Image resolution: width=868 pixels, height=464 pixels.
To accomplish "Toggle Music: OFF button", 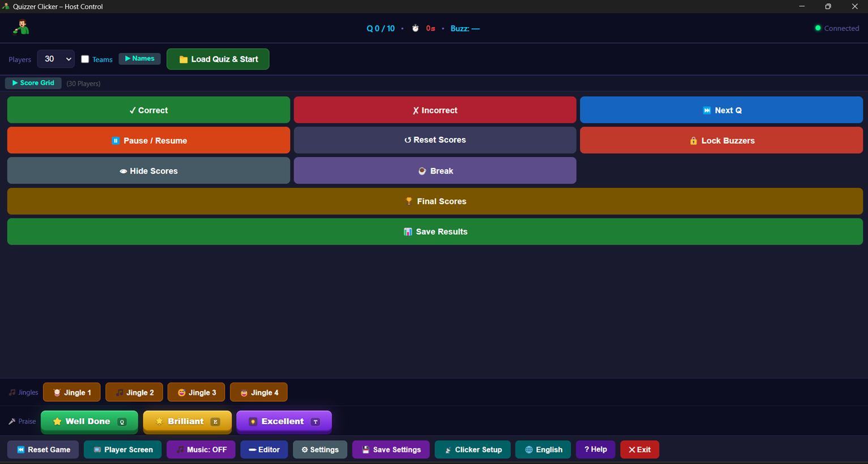I will tap(201, 450).
